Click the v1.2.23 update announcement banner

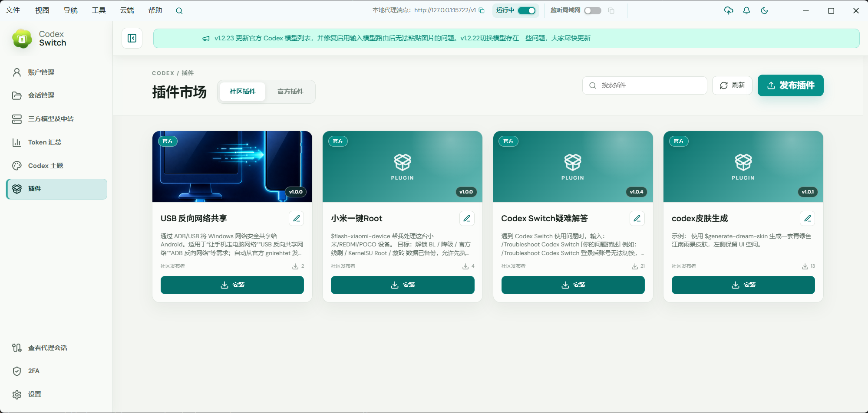(x=506, y=38)
